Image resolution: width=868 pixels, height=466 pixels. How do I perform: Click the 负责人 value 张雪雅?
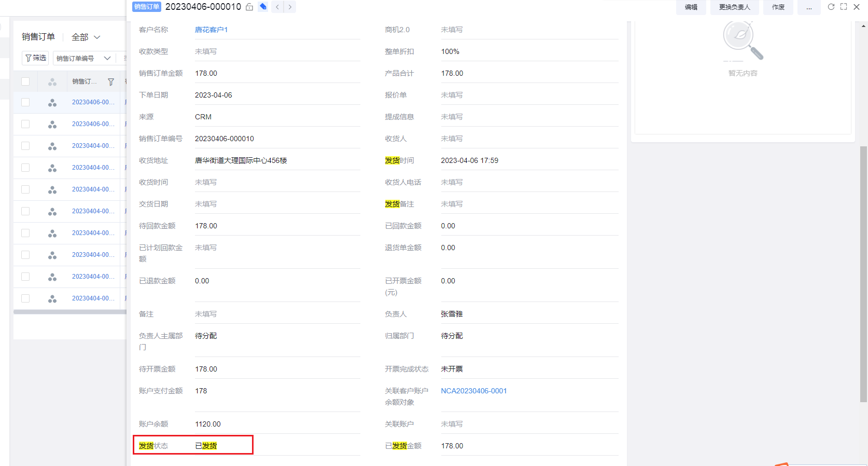coord(452,314)
